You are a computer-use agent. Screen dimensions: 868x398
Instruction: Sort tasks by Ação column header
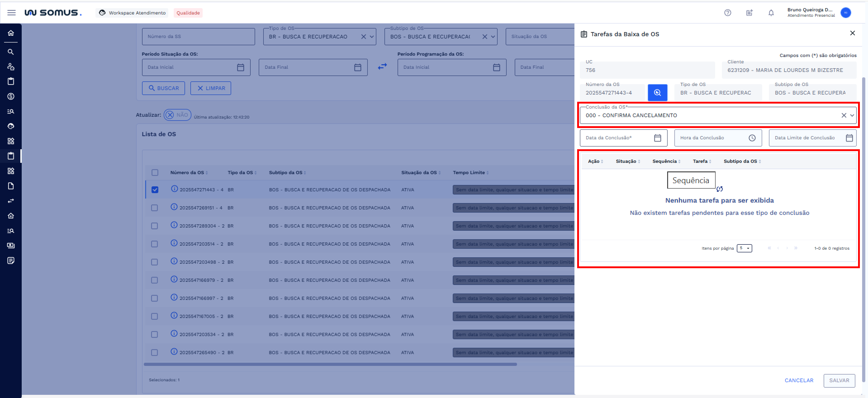pyautogui.click(x=595, y=161)
